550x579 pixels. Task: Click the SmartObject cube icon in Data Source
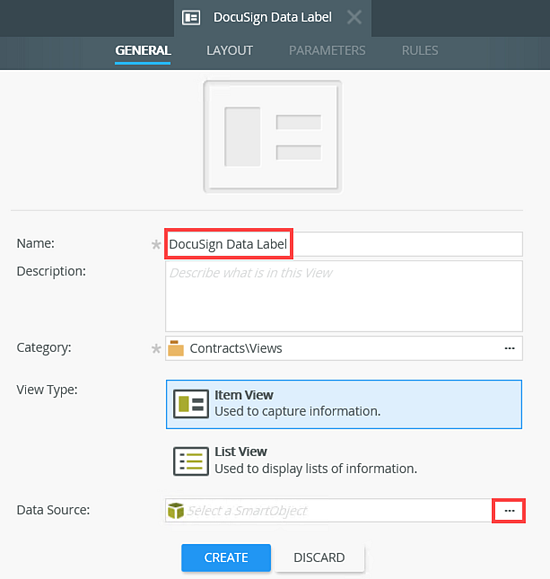click(x=176, y=511)
